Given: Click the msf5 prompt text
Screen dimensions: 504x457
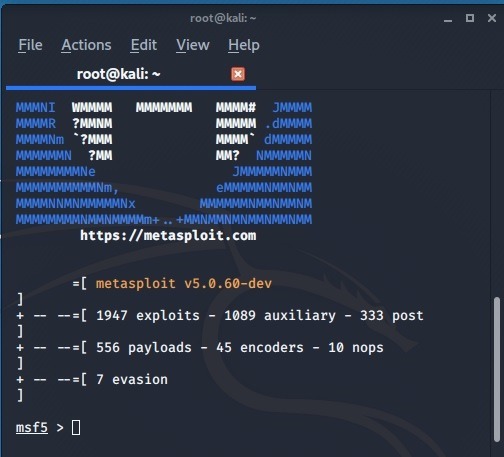Looking at the screenshot, I should [32, 428].
